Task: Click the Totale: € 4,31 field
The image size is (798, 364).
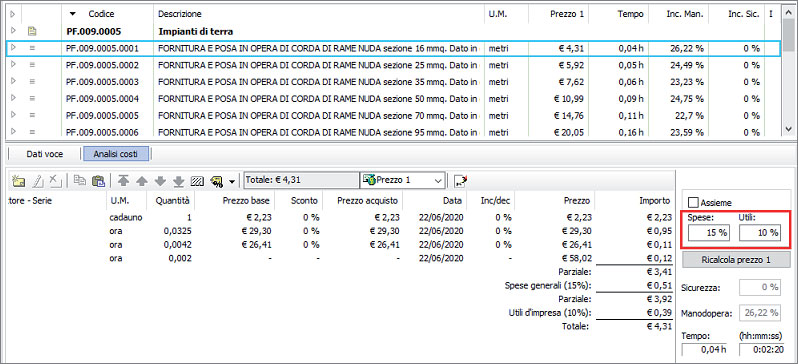Action: [x=301, y=180]
